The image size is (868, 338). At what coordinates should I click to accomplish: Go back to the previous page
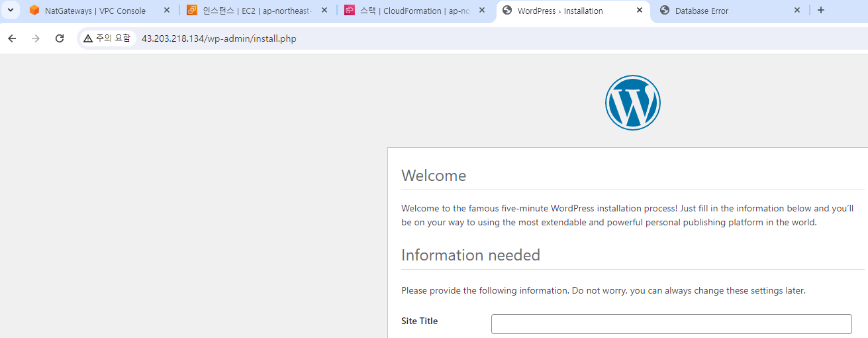click(x=12, y=38)
